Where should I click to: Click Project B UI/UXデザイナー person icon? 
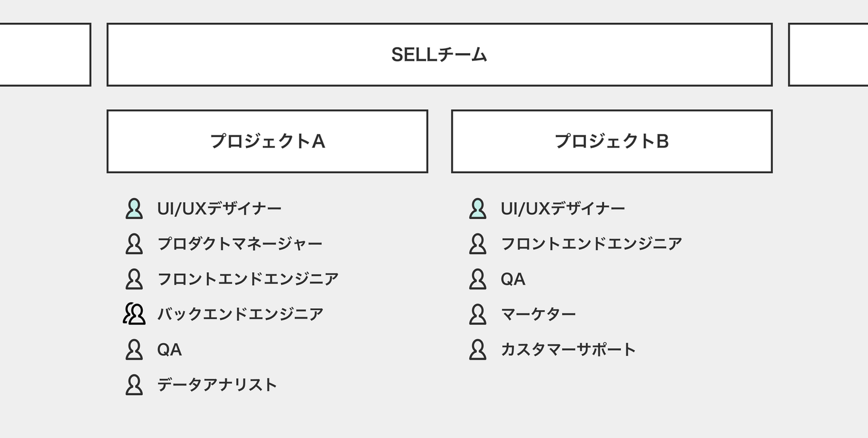pos(477,209)
